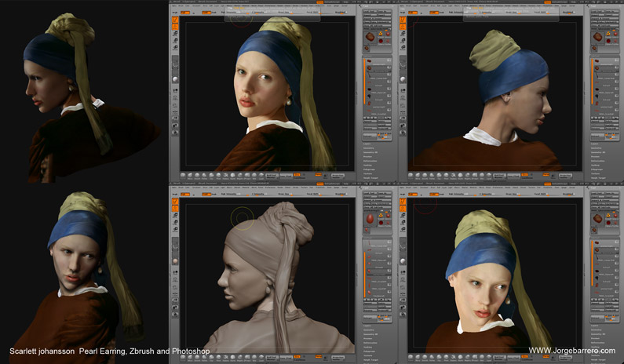Select the Scale transform icon in the bottom-right tilted-head window
The width and height of the screenshot is (624, 364).
403,222
